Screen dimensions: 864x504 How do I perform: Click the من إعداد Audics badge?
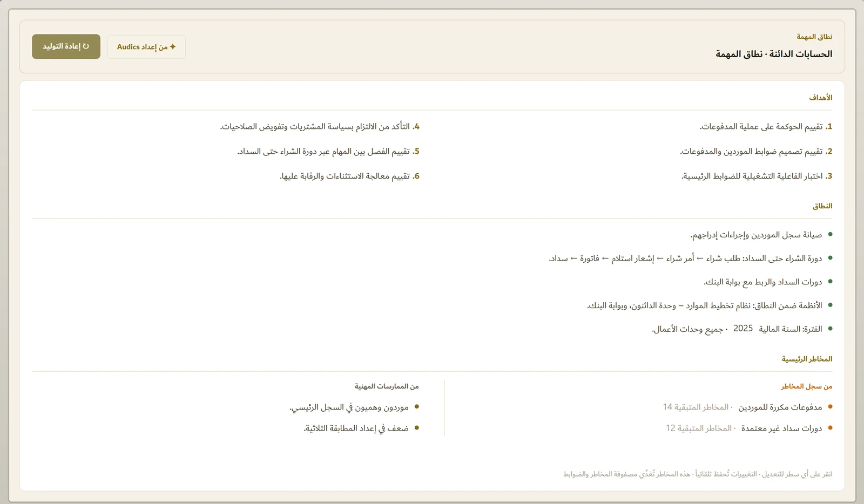point(146,47)
